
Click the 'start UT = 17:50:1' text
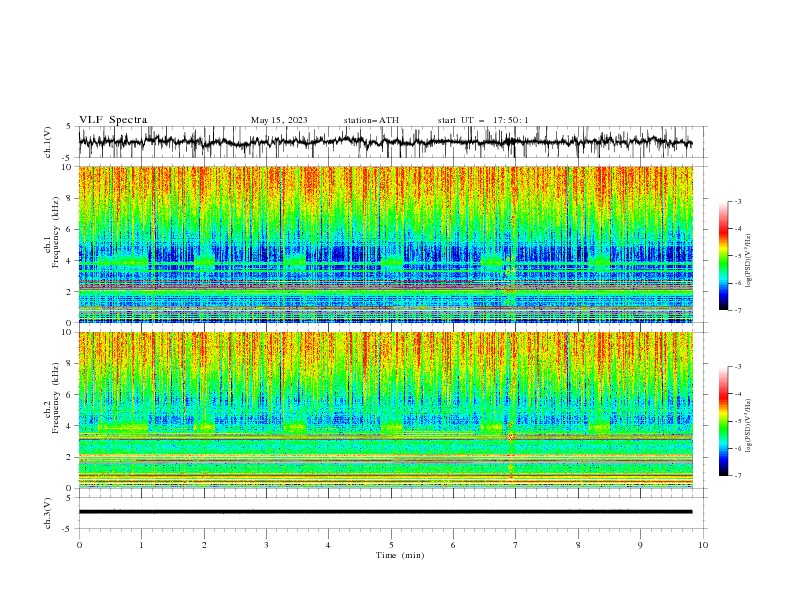point(483,120)
